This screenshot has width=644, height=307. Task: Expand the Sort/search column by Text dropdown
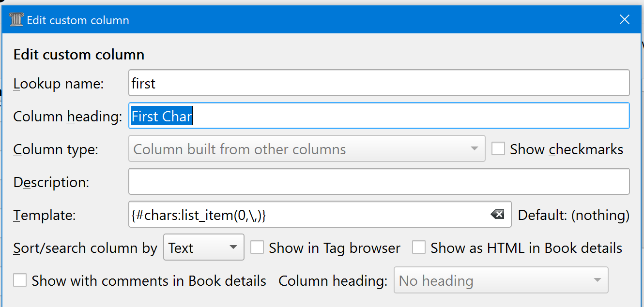(x=203, y=248)
